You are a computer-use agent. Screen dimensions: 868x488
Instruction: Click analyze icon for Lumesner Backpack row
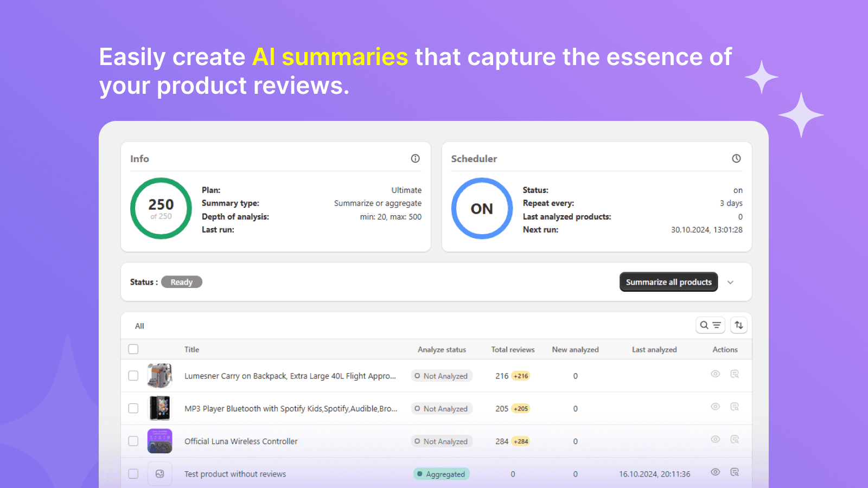pos(735,374)
